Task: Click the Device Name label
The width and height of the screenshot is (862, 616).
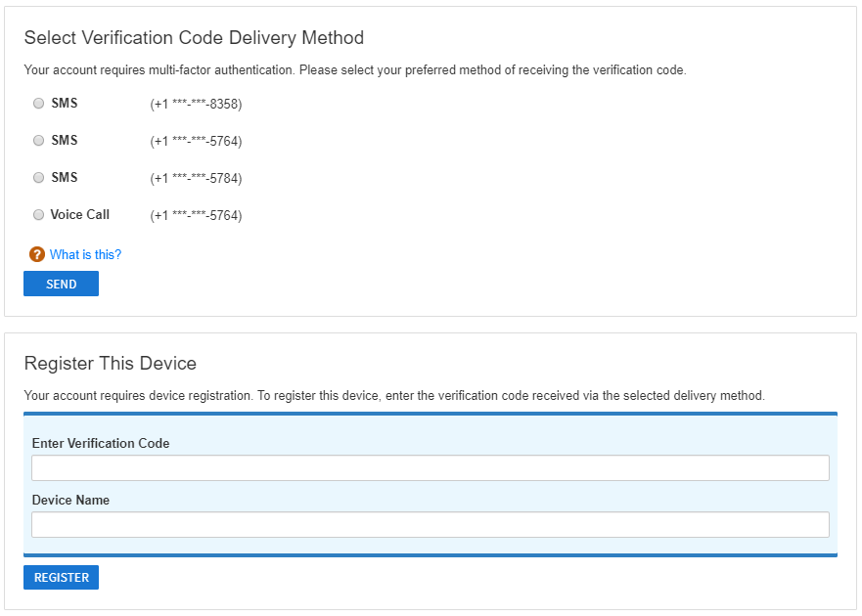Action: pos(71,500)
